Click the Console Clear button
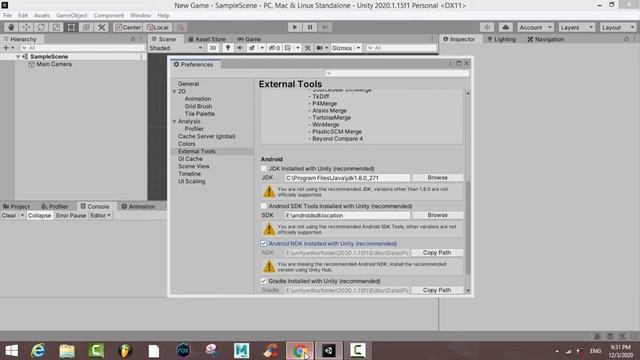 pos(9,216)
